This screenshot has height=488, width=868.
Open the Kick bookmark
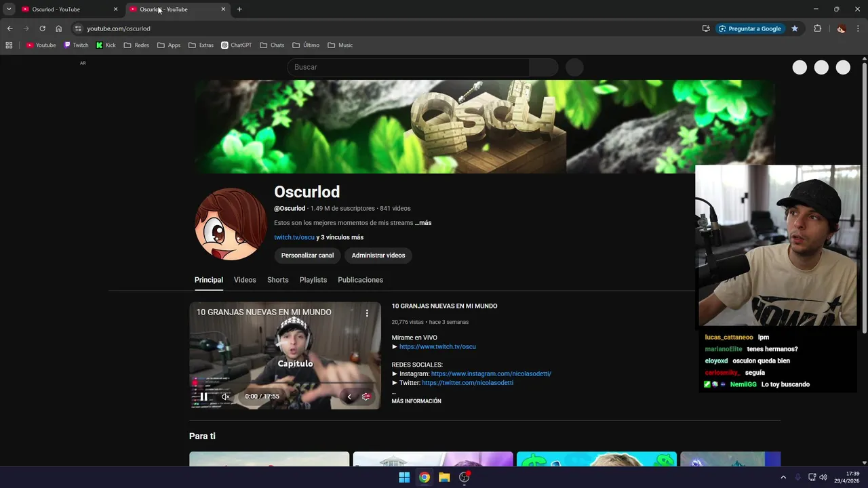coord(106,45)
